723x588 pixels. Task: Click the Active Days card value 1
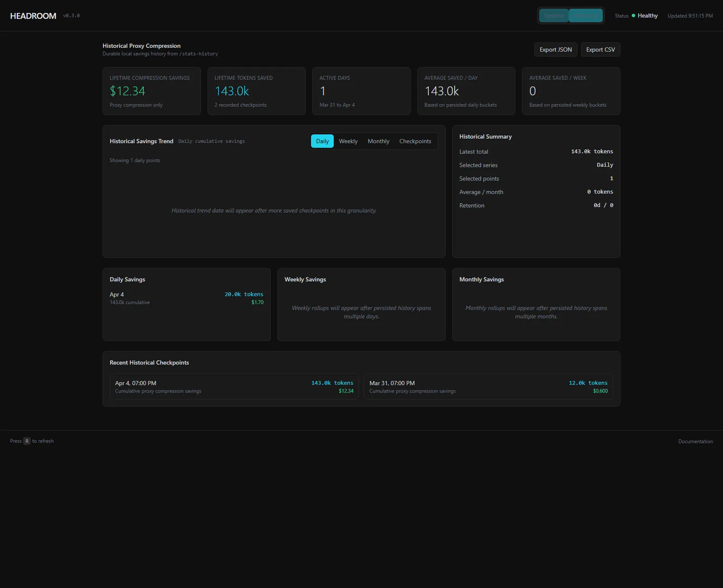click(323, 91)
